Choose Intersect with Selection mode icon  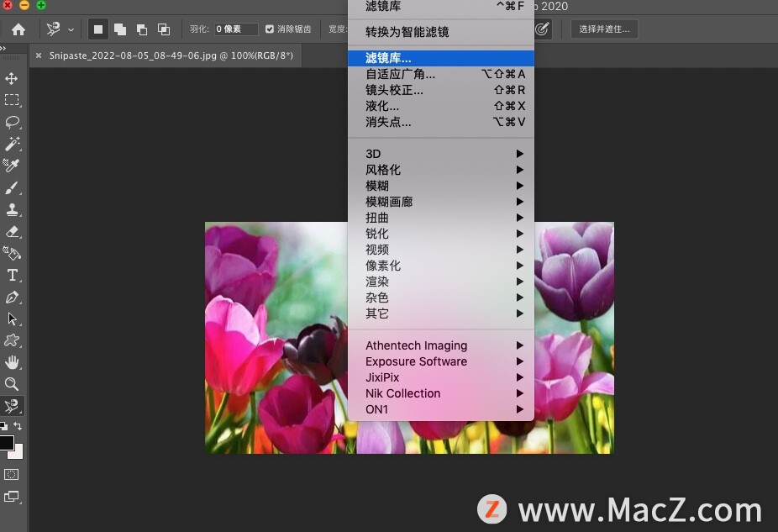(164, 29)
